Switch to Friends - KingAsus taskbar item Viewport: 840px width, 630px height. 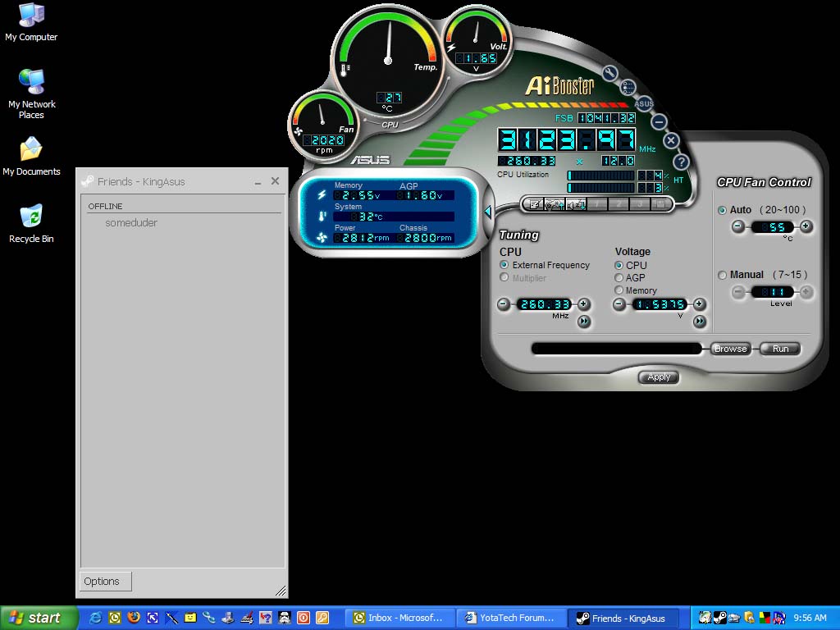click(623, 618)
